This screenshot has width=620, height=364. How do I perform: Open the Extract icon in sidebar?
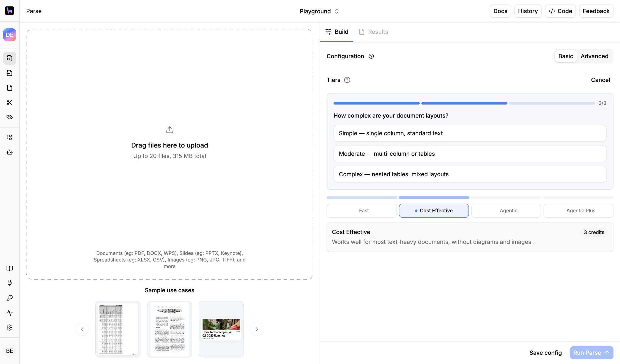10,73
